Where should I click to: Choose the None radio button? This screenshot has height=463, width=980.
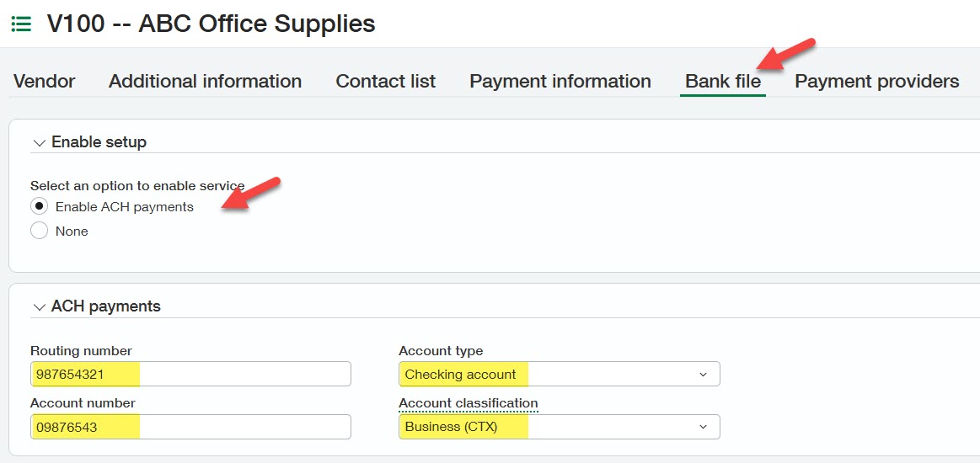[x=39, y=231]
